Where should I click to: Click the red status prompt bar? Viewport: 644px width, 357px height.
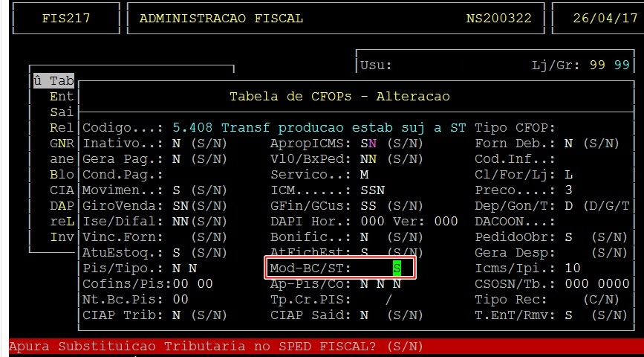tap(322, 347)
